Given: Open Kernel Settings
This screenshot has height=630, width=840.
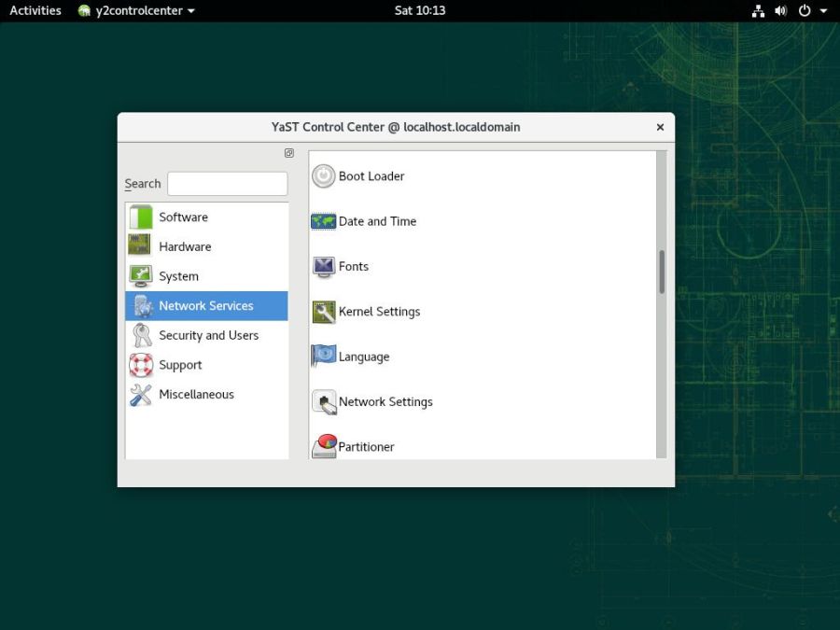Looking at the screenshot, I should pyautogui.click(x=379, y=312).
